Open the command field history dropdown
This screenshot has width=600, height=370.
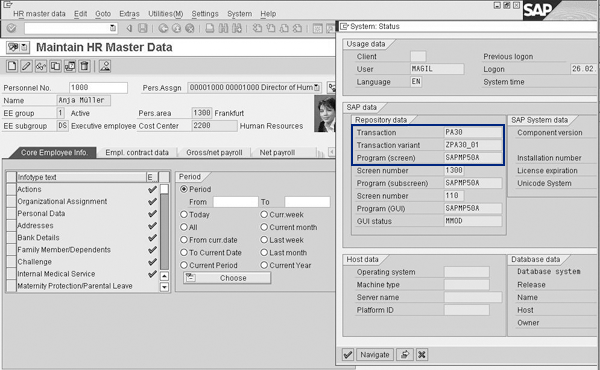click(112, 28)
